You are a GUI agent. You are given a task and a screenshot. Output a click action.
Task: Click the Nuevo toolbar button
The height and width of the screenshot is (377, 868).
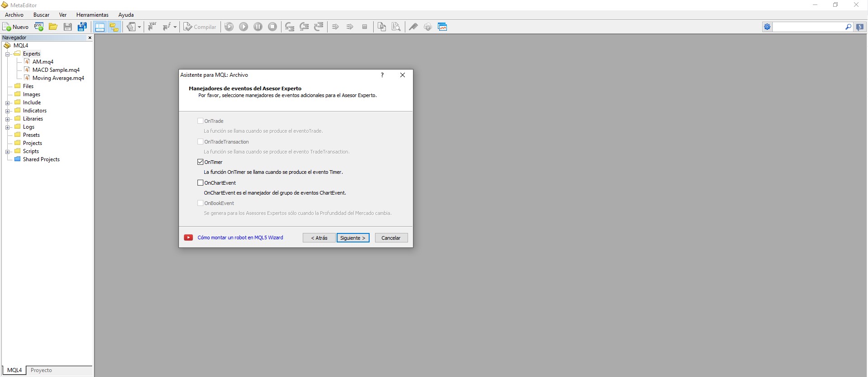(16, 27)
